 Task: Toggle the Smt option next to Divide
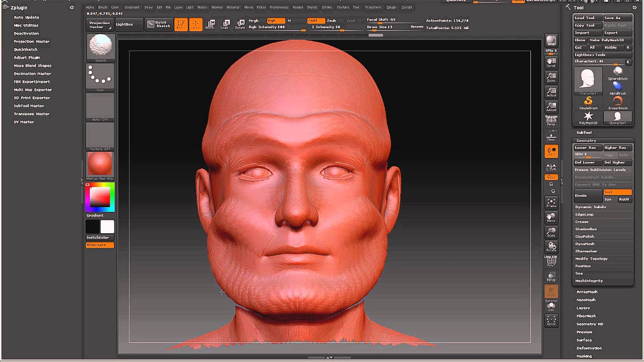click(617, 192)
